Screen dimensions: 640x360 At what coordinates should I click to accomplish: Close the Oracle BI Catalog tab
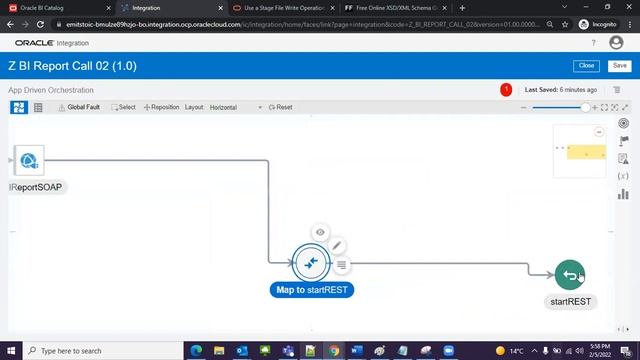[x=108, y=8]
